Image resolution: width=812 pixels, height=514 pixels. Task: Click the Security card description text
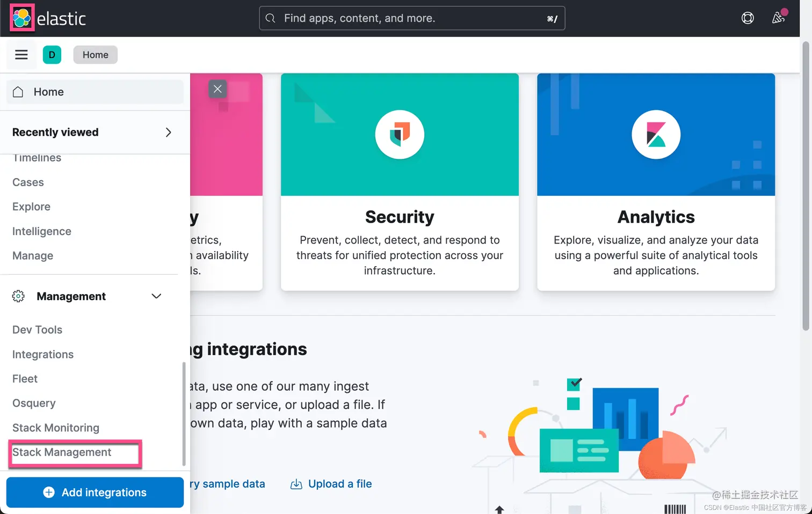(400, 255)
